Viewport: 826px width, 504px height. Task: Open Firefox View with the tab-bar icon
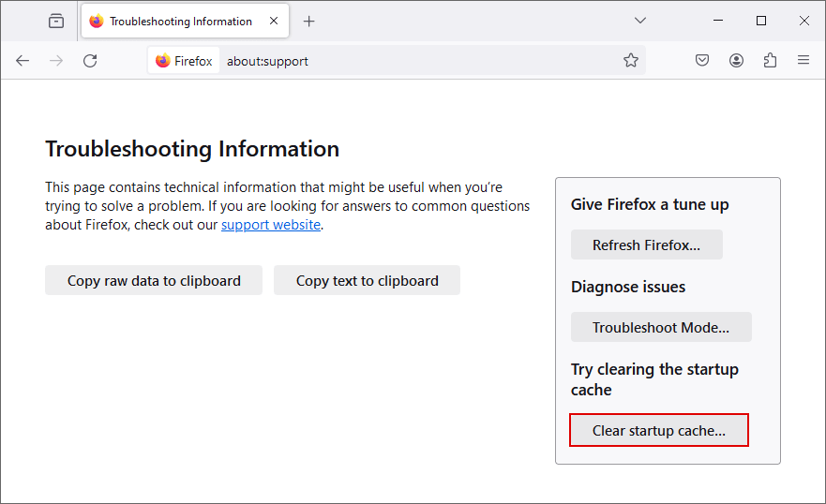pos(56,21)
